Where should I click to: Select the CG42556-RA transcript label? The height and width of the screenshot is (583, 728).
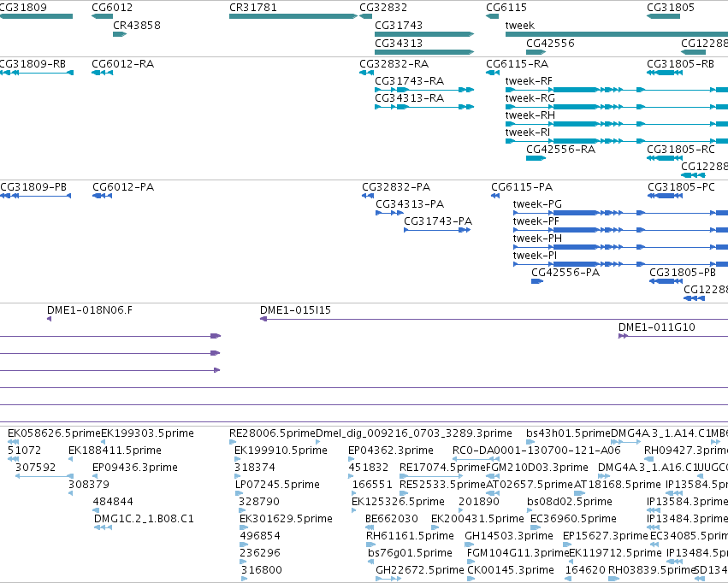click(x=560, y=150)
